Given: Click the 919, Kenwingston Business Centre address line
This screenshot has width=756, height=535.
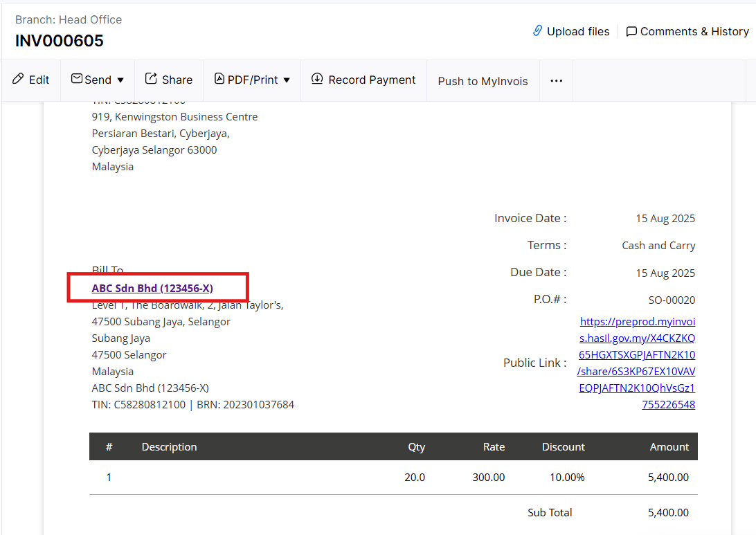Looking at the screenshot, I should (x=174, y=117).
